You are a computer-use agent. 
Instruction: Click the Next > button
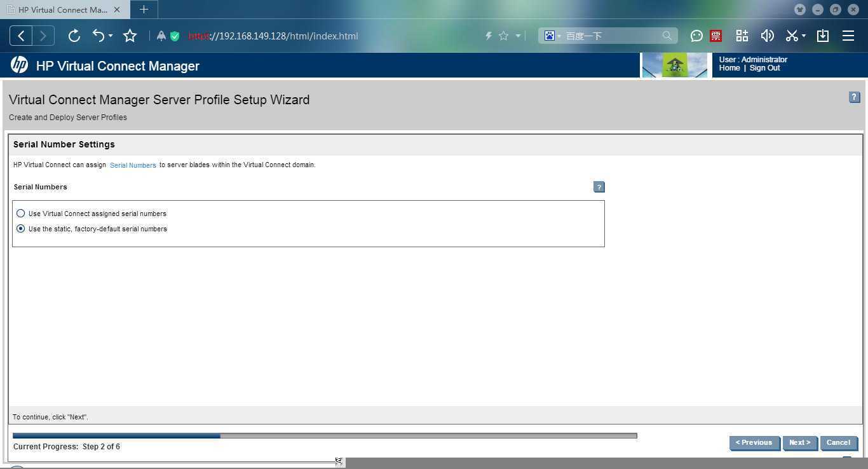tap(800, 443)
